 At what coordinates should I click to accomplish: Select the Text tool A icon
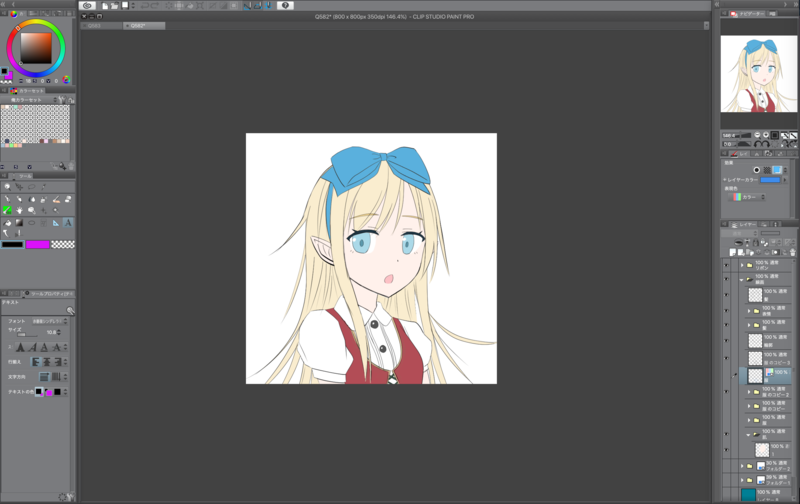[x=68, y=223]
